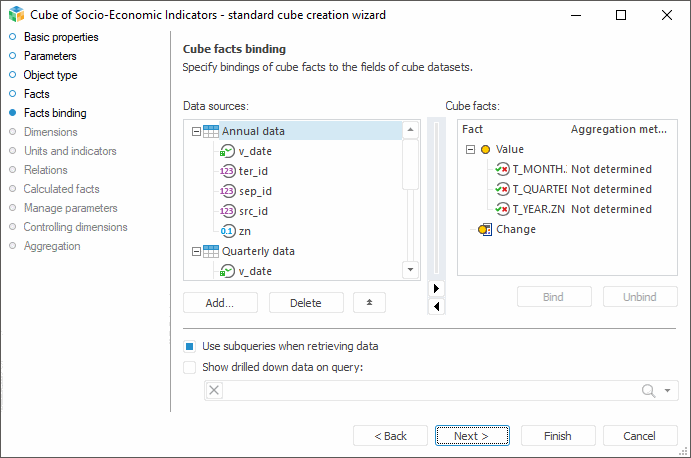Click the move-right arrow between panels
Screen dimensions: 691x458
tap(435, 288)
